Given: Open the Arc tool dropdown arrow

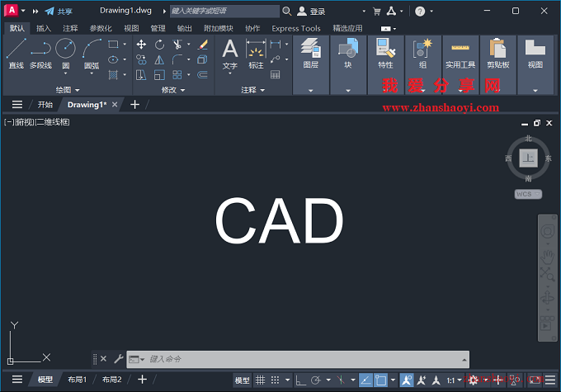Looking at the screenshot, I should point(92,73).
